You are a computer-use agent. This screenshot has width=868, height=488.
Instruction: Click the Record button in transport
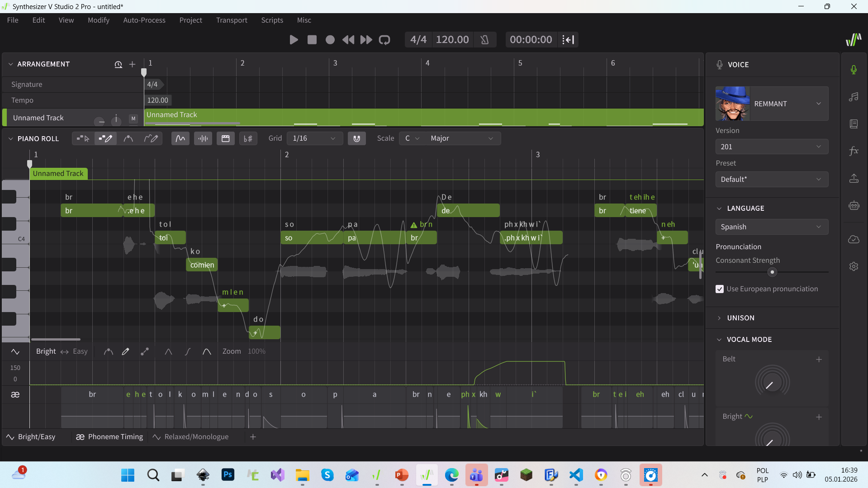click(330, 40)
